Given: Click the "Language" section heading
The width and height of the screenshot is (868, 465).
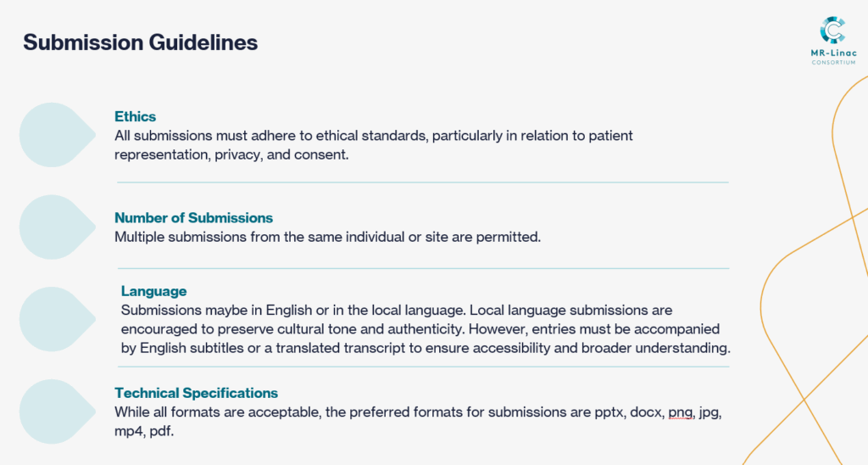Looking at the screenshot, I should 153,292.
